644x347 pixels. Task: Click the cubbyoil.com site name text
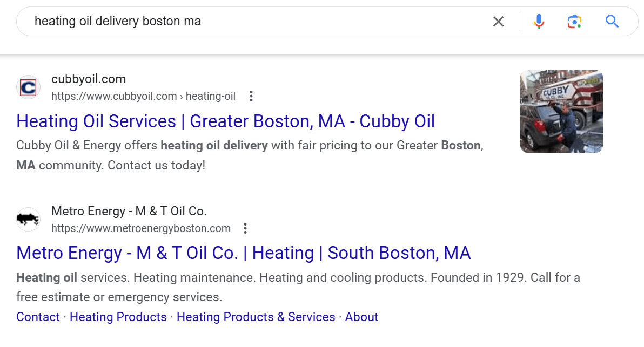pos(89,79)
